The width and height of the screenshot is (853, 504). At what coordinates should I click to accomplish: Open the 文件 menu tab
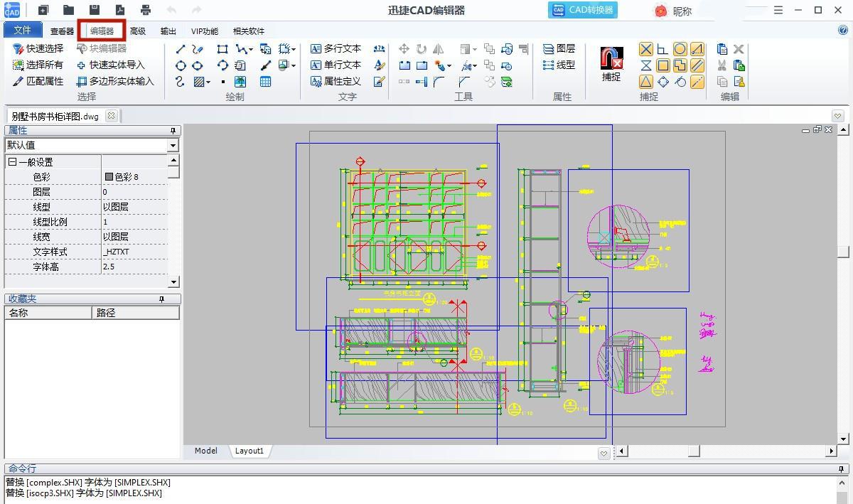(x=23, y=30)
